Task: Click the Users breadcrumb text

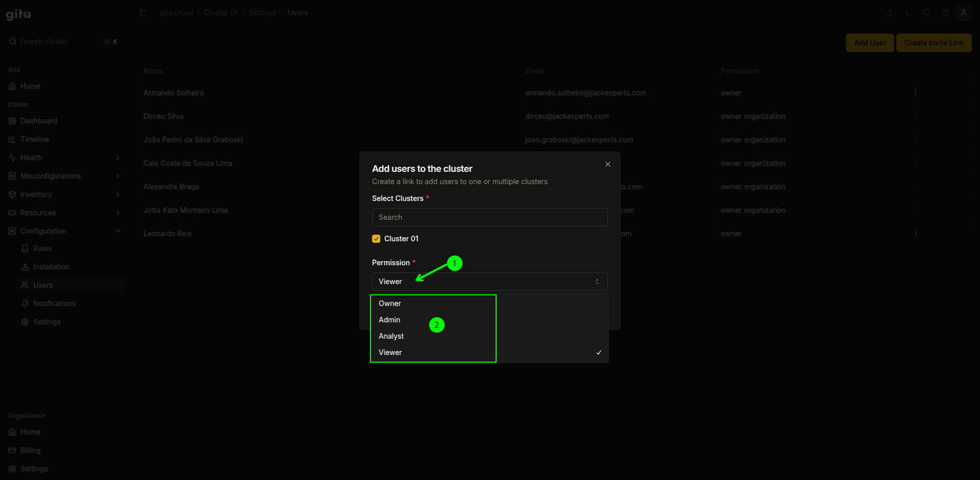Action: pos(298,13)
